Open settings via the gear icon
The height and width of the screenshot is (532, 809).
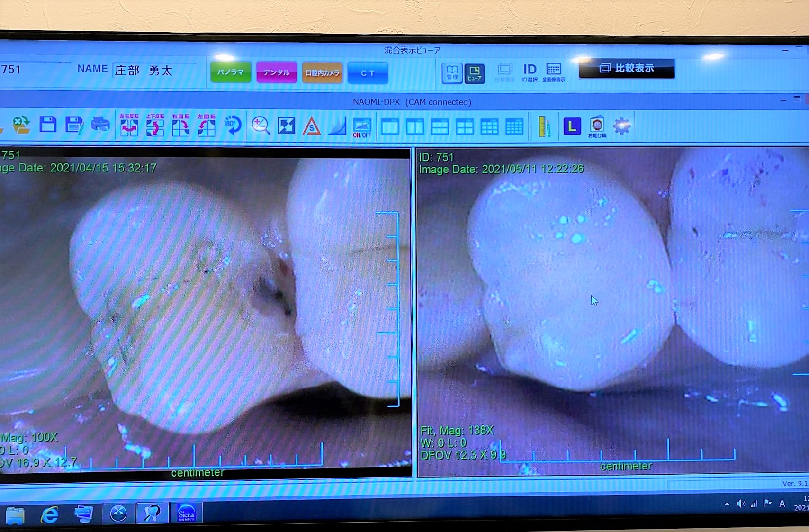tap(622, 126)
